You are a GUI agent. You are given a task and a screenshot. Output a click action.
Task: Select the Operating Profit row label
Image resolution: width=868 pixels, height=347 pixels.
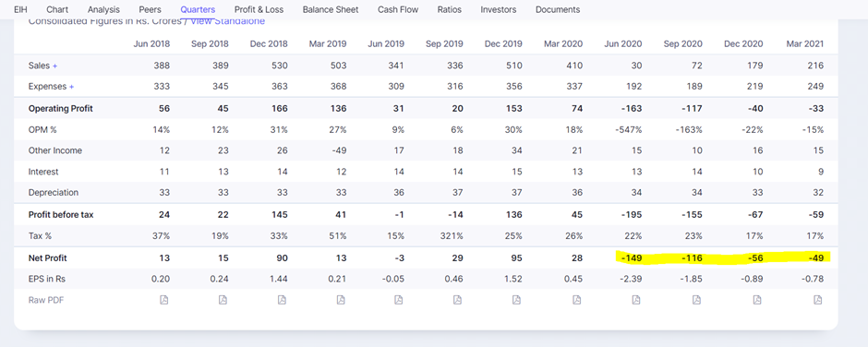coord(60,109)
